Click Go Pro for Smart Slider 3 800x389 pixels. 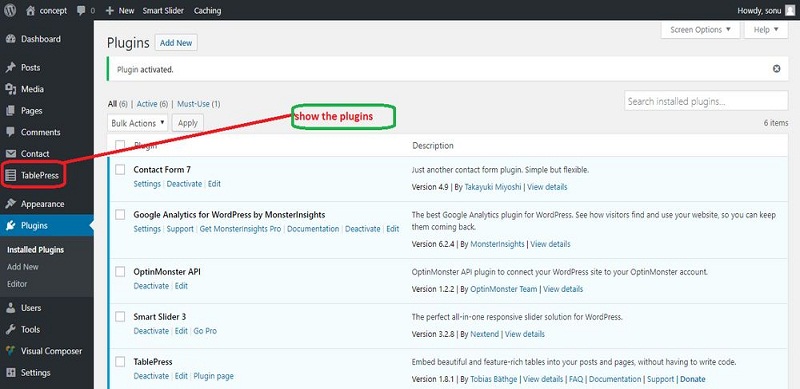(205, 331)
